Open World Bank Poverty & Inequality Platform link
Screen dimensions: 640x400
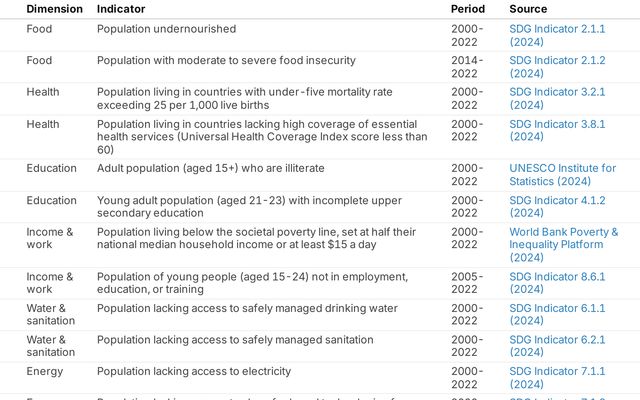click(x=563, y=232)
